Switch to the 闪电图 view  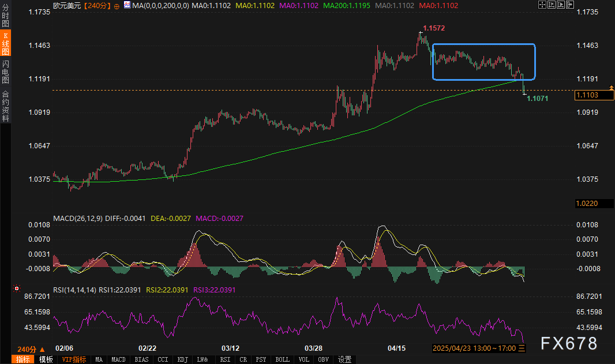pos(5,72)
